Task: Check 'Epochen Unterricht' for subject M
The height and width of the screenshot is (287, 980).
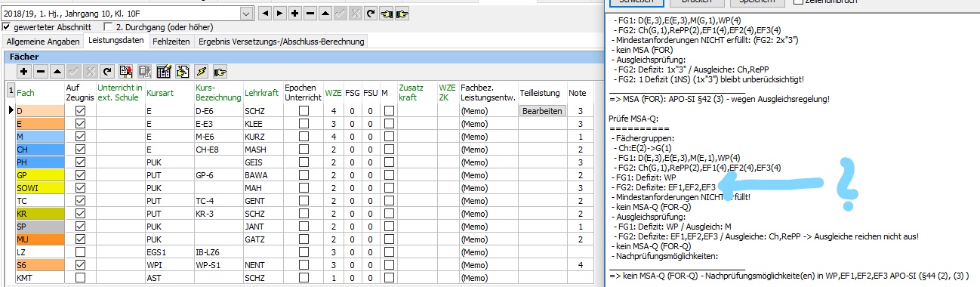Action: 304,137
